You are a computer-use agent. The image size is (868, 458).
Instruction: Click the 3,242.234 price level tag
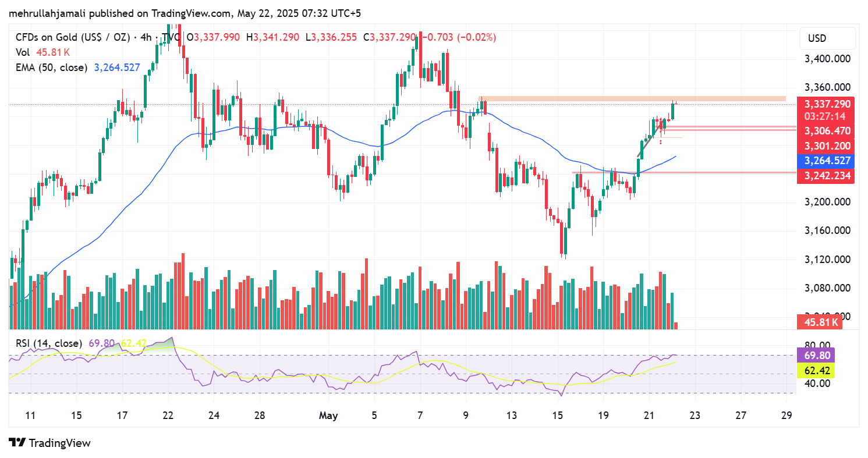(x=827, y=175)
